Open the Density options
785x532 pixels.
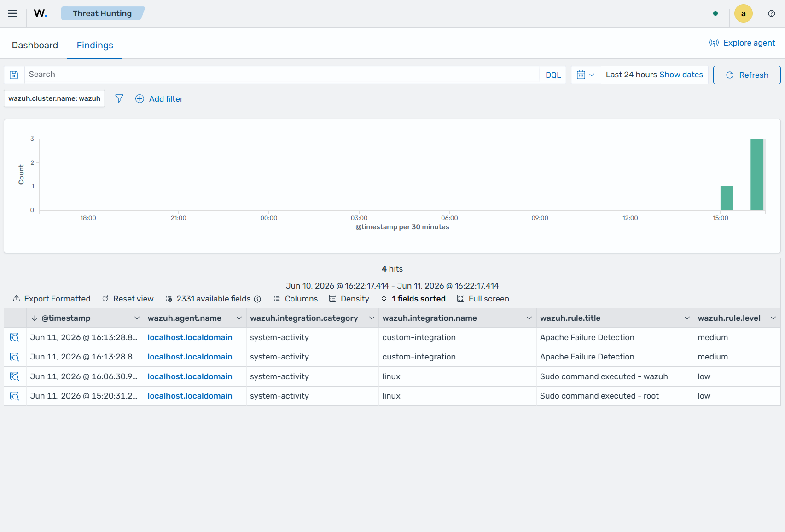pos(349,299)
